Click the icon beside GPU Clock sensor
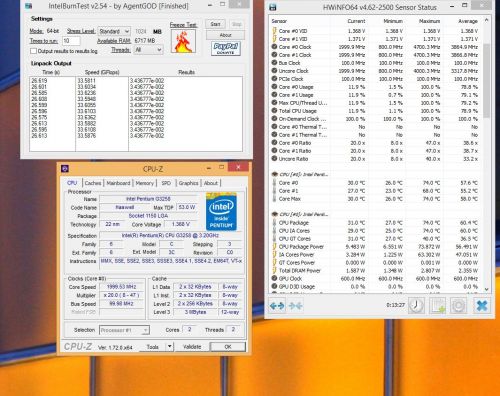 274,278
